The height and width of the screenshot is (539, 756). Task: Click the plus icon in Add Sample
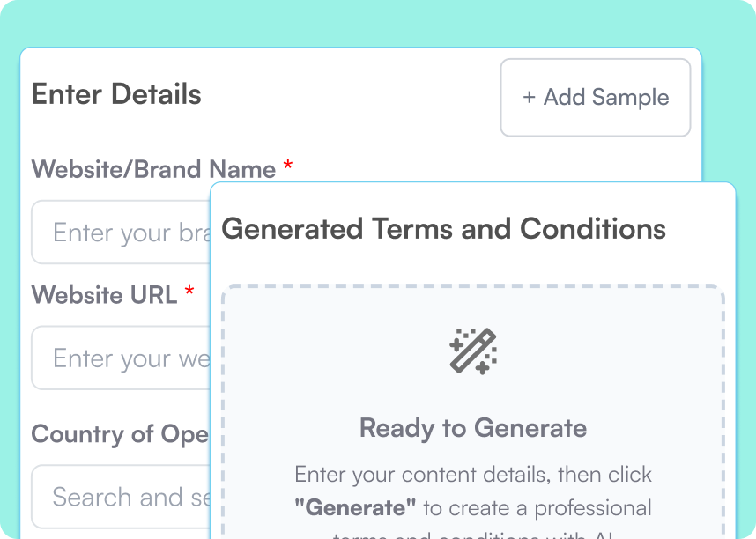click(529, 98)
